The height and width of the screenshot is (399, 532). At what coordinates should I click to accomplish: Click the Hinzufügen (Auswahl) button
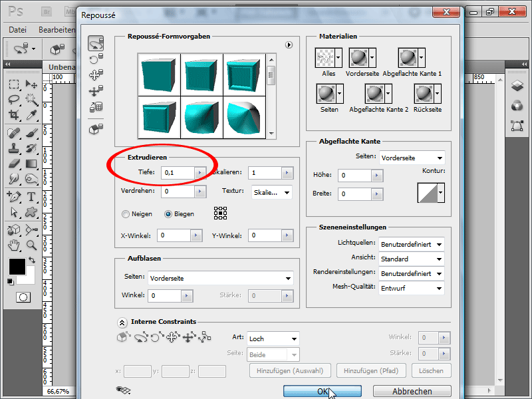click(290, 370)
